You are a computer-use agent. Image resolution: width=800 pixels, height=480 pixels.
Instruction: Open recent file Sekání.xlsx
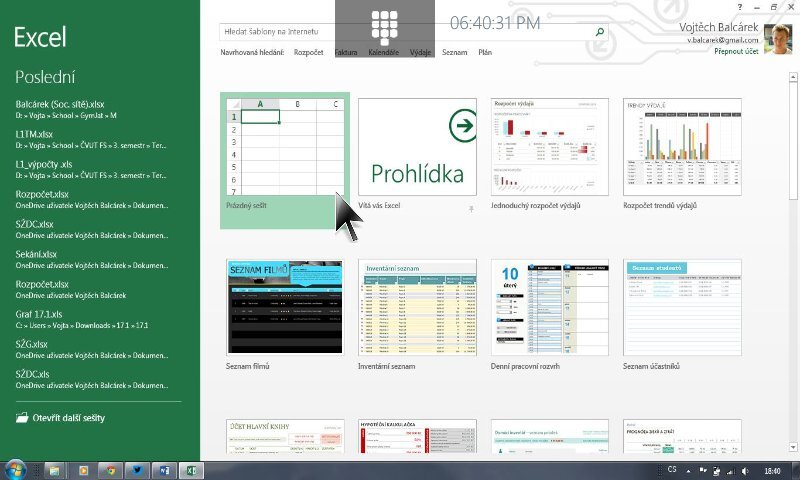92,259
